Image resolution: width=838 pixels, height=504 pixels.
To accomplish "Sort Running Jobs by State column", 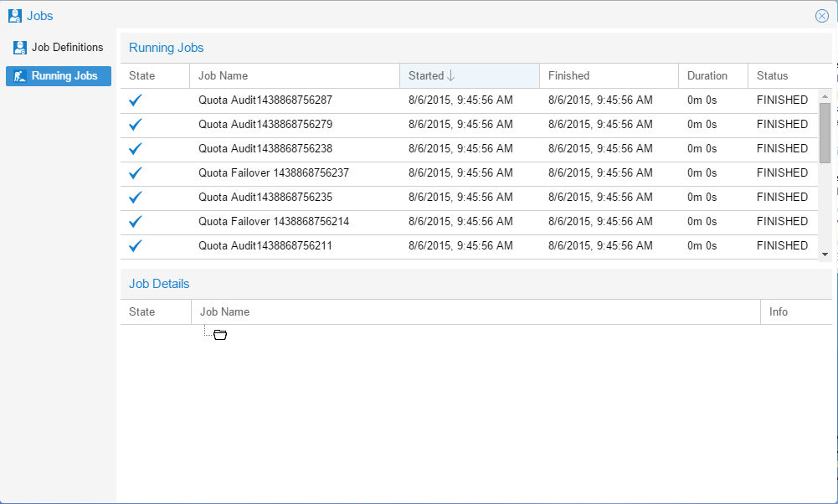I will pos(155,76).
